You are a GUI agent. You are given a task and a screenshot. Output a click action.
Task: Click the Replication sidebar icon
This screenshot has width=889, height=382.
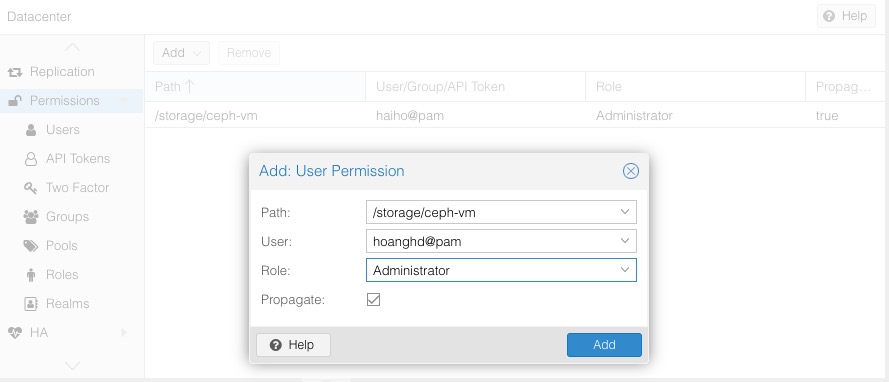click(x=15, y=73)
